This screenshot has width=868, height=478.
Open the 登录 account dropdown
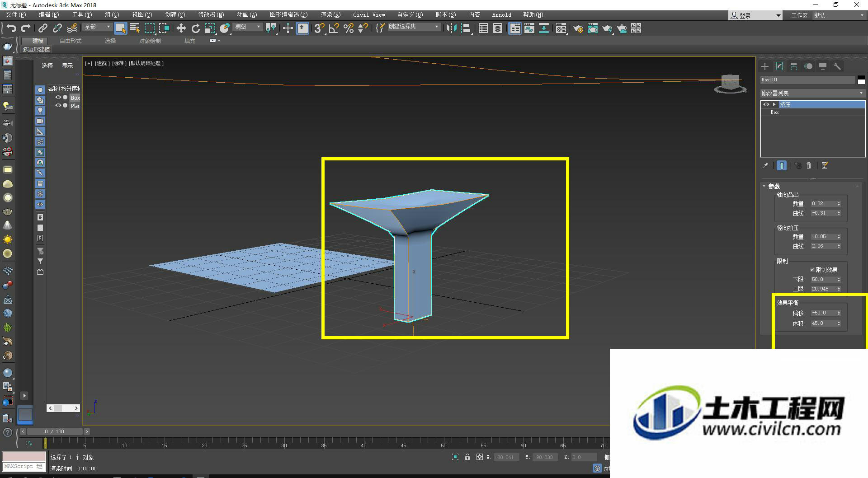point(756,15)
